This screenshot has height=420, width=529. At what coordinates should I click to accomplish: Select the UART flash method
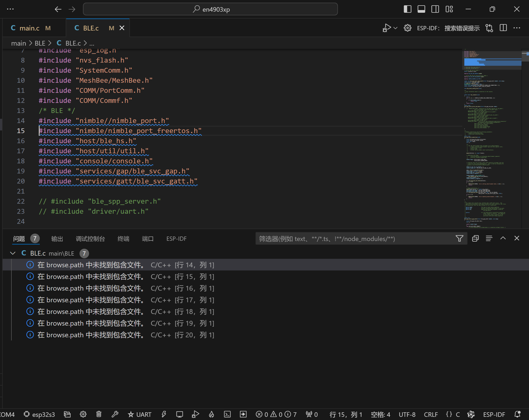click(139, 414)
